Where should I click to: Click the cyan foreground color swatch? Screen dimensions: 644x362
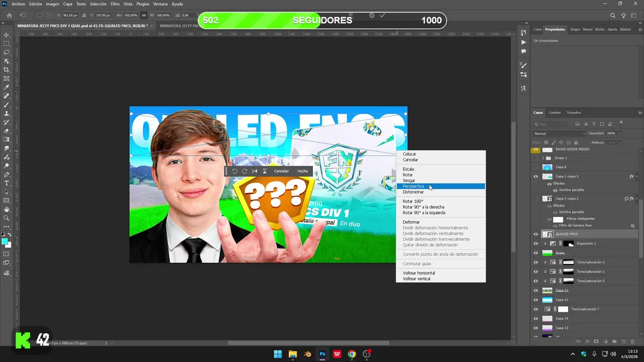point(5,242)
